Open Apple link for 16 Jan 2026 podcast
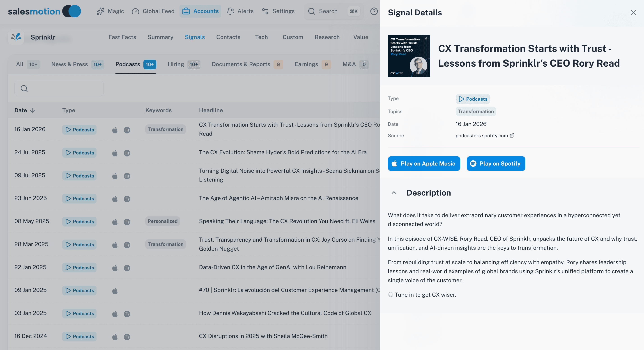The image size is (644, 350). click(115, 130)
